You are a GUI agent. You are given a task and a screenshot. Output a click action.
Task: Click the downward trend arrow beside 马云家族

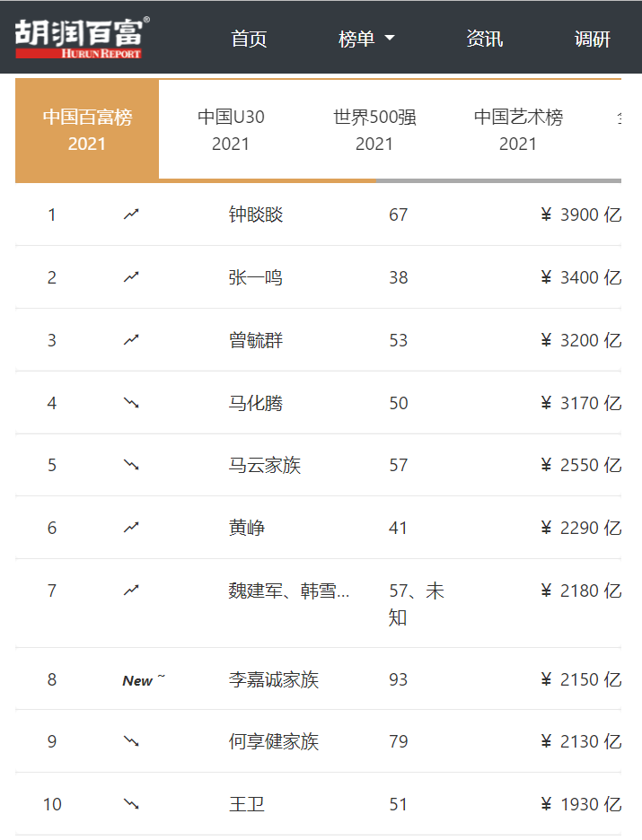(131, 465)
